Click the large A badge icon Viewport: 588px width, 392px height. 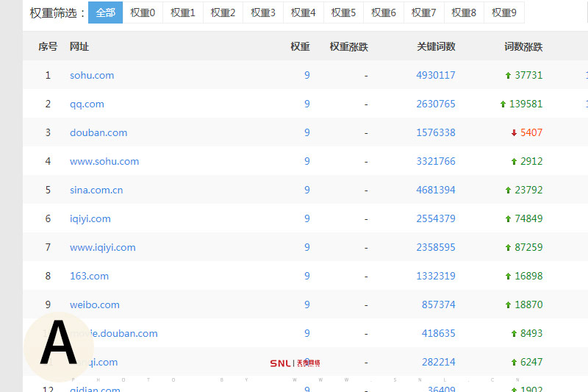point(58,344)
